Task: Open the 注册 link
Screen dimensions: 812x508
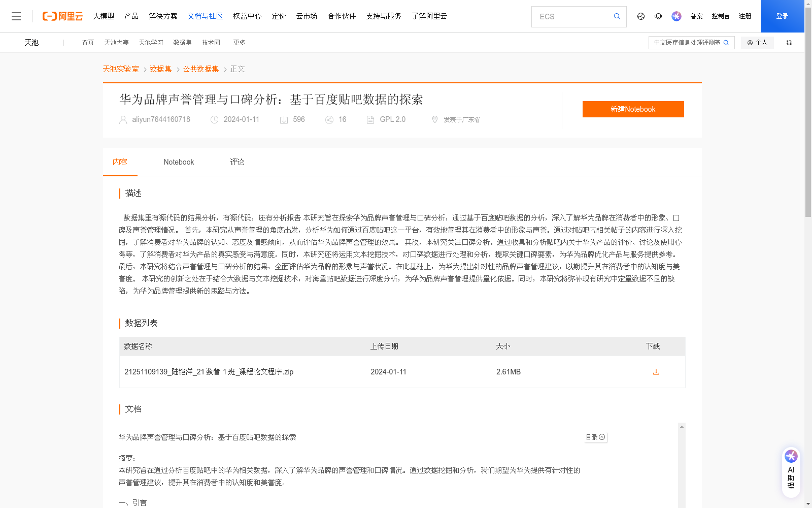Action: coord(745,16)
